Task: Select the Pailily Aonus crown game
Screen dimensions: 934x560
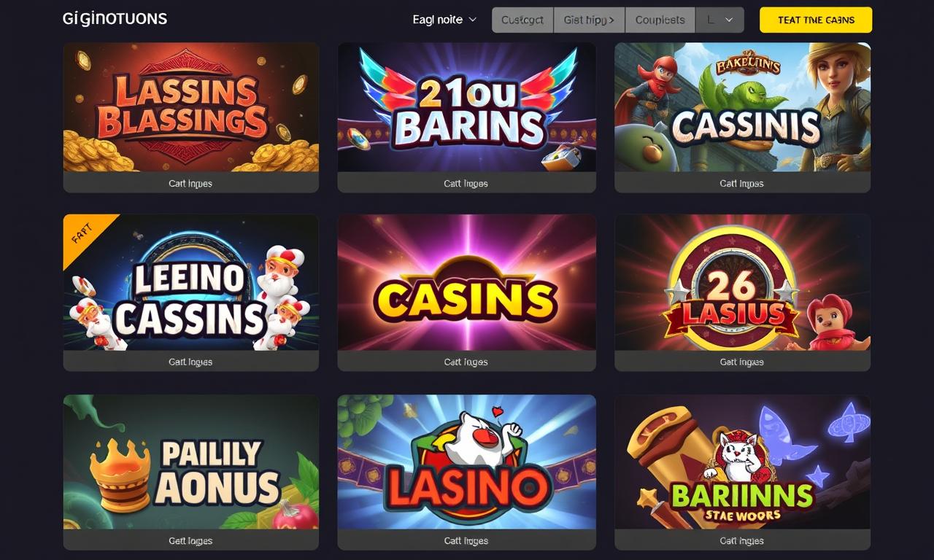Action: [191, 462]
